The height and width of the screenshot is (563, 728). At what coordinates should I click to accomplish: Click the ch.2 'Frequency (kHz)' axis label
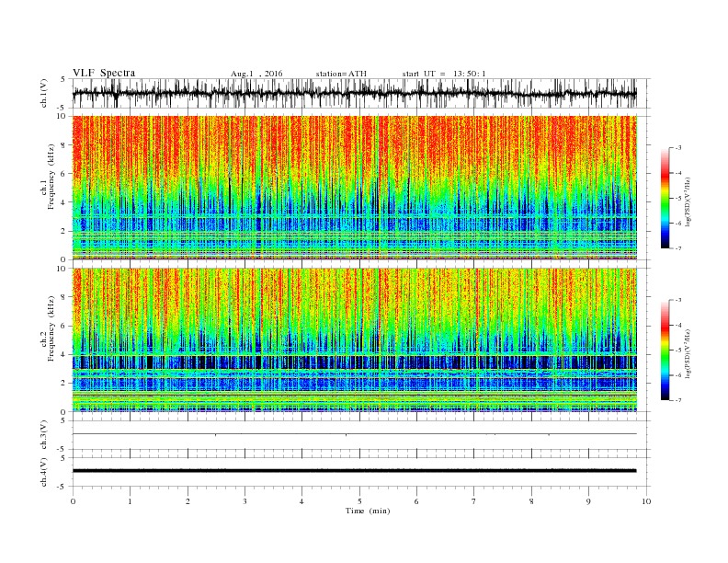[x=51, y=328]
